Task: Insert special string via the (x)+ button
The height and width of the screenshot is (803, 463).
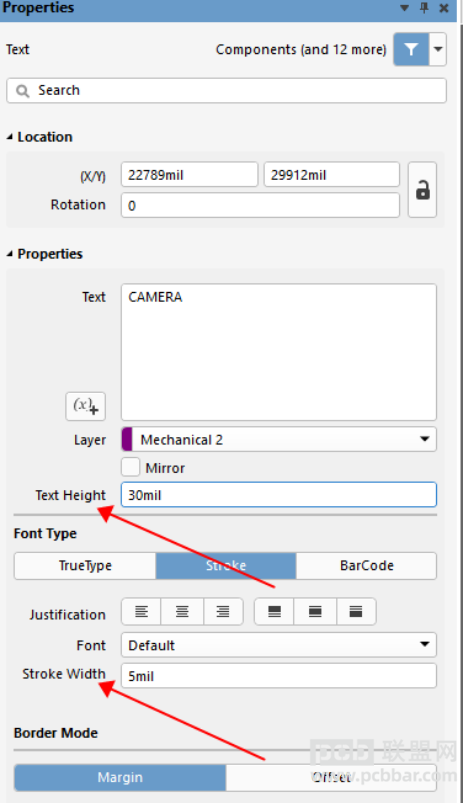Action: pos(86,407)
